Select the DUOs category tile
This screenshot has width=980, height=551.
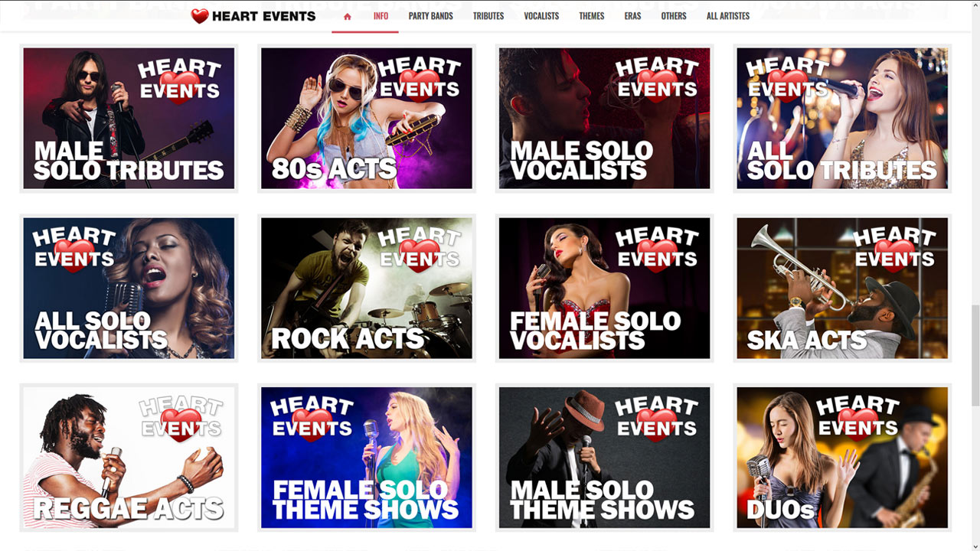(842, 458)
